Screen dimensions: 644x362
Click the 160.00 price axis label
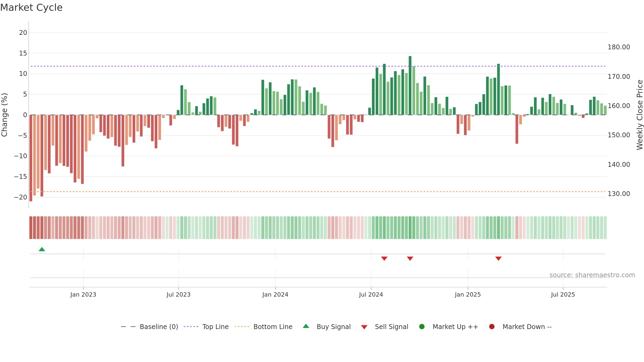(619, 106)
